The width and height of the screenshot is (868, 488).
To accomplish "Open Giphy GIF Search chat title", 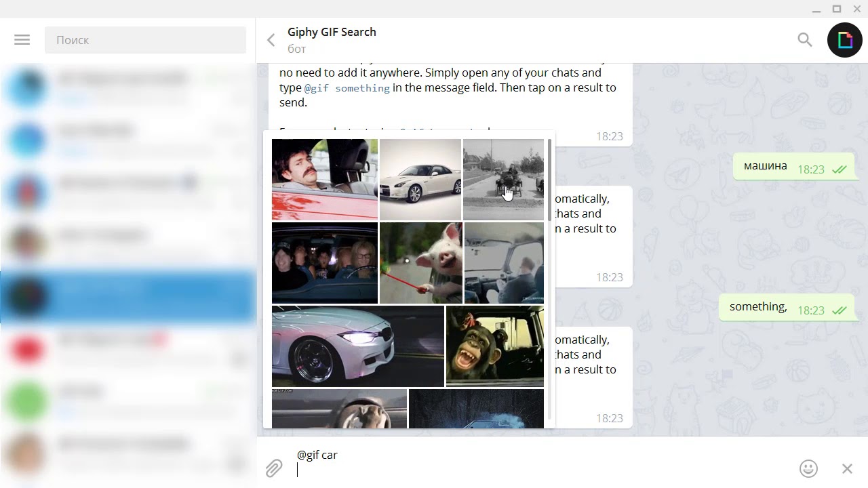I will [332, 32].
